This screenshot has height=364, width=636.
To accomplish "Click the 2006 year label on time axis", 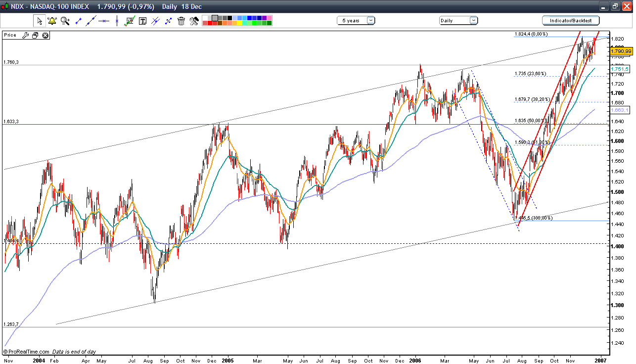I will point(416,361).
